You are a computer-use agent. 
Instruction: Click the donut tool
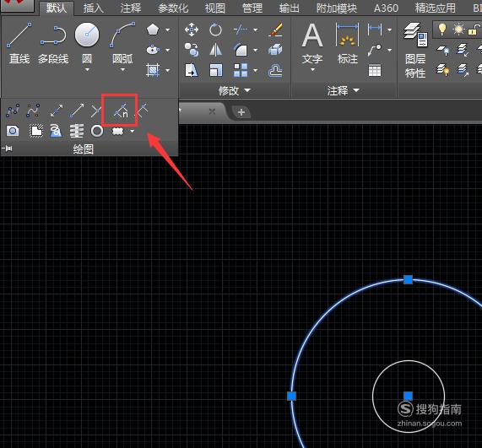tap(97, 132)
